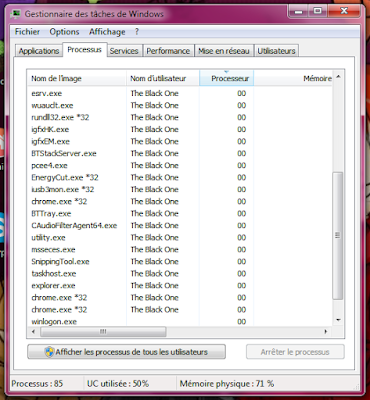Click the vertical scrollbar down arrow
Viewport: 370px width, 400px height.
pos(338,320)
